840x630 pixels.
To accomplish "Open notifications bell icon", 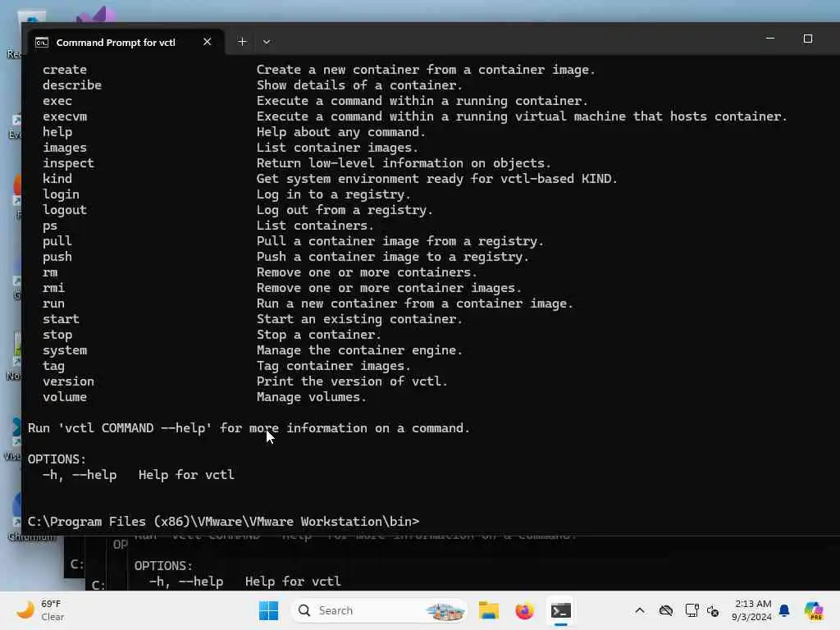I will tap(784, 610).
